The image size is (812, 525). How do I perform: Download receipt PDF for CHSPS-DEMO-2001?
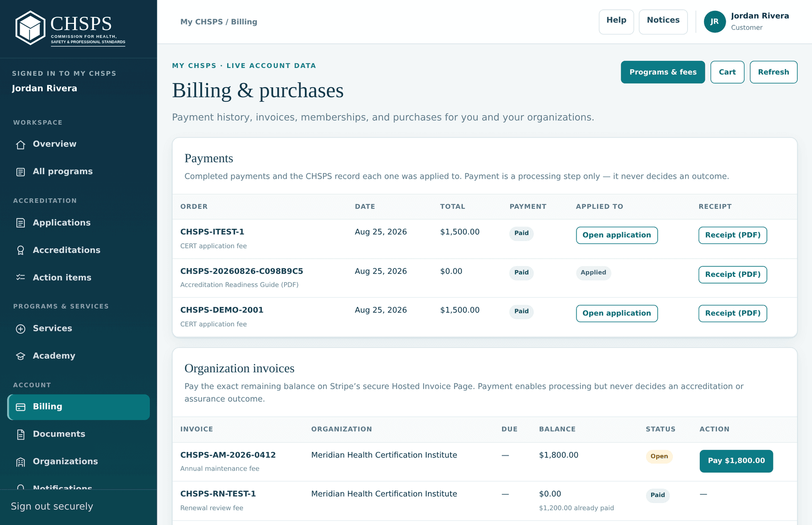(733, 313)
